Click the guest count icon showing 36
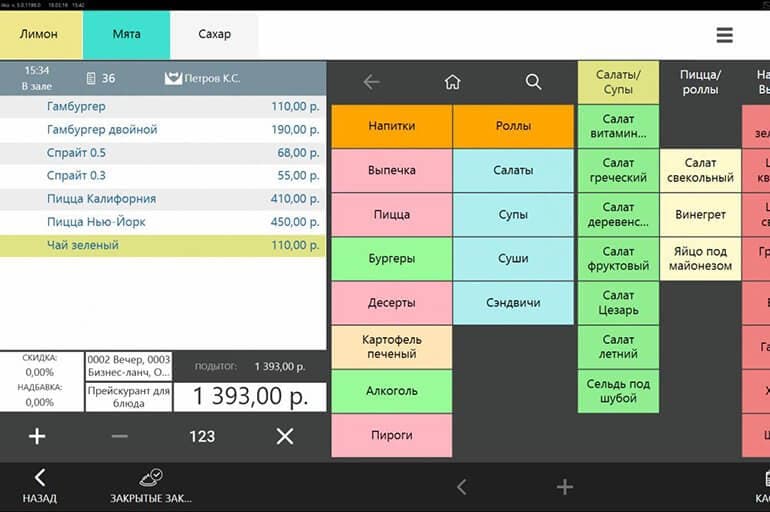This screenshot has height=512, width=770. (x=91, y=78)
